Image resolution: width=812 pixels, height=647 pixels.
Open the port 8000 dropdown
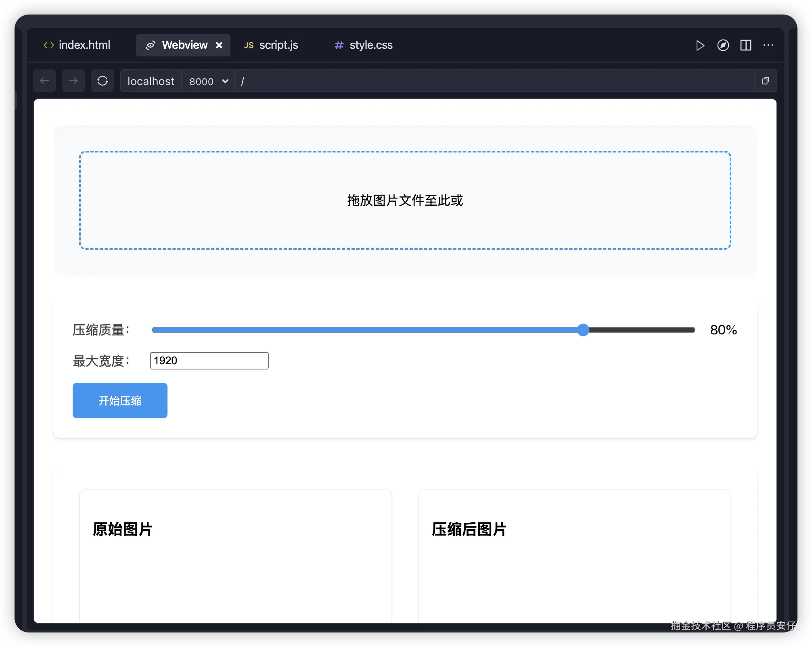[207, 81]
